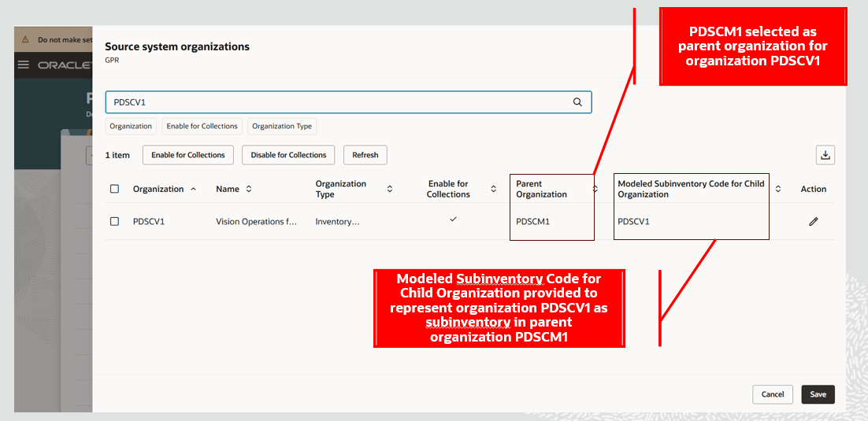Select the PDSCV1 row checkbox

(x=114, y=221)
